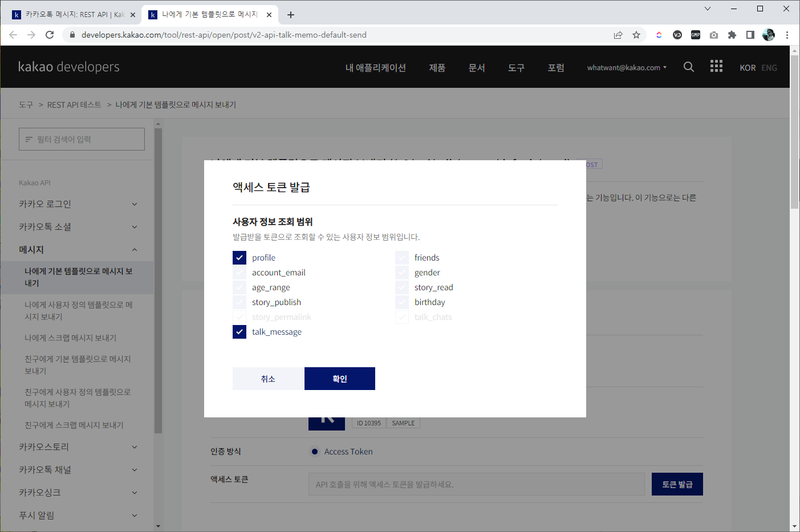Image resolution: width=800 pixels, height=532 pixels.
Task: Click the round black extension icon before GMP
Action: [x=677, y=35]
